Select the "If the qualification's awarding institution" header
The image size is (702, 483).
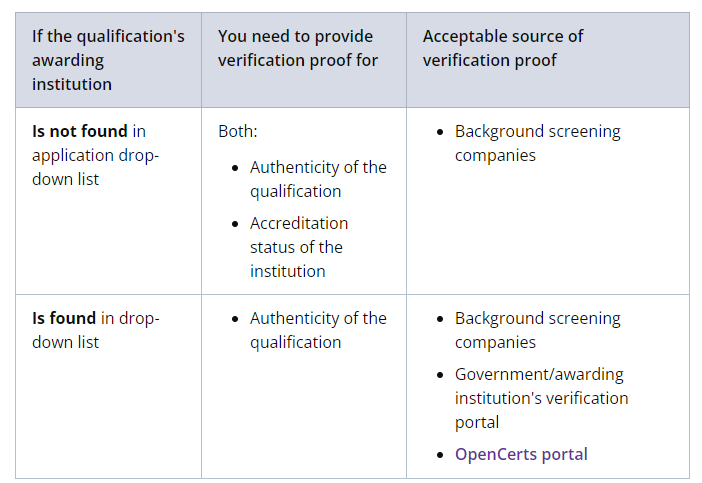(108, 60)
